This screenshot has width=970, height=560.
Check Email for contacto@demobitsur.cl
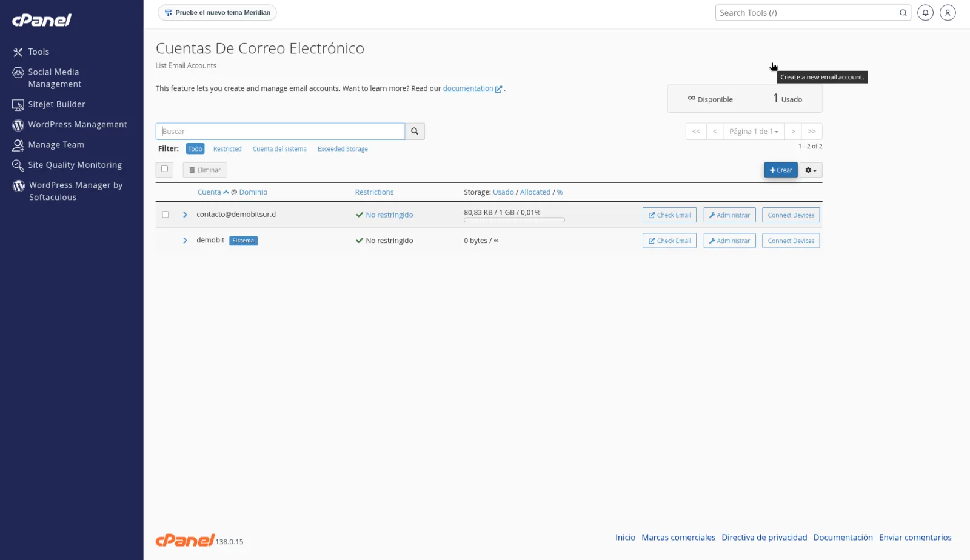point(669,215)
